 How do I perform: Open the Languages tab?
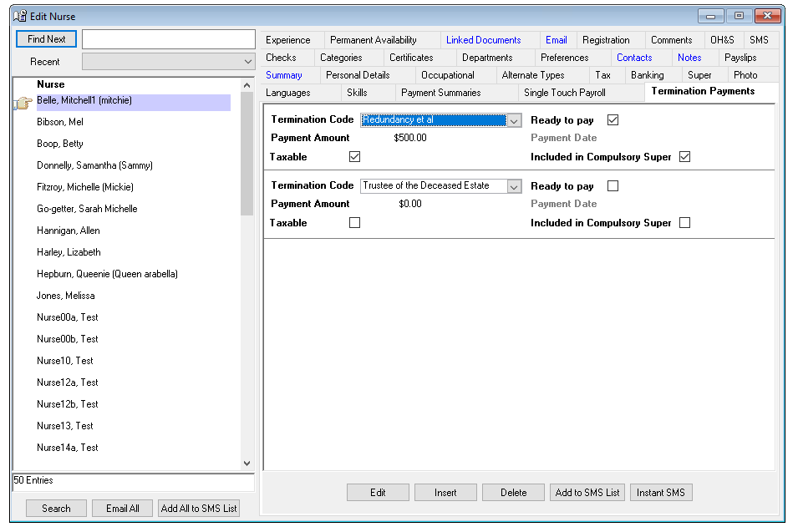click(287, 93)
